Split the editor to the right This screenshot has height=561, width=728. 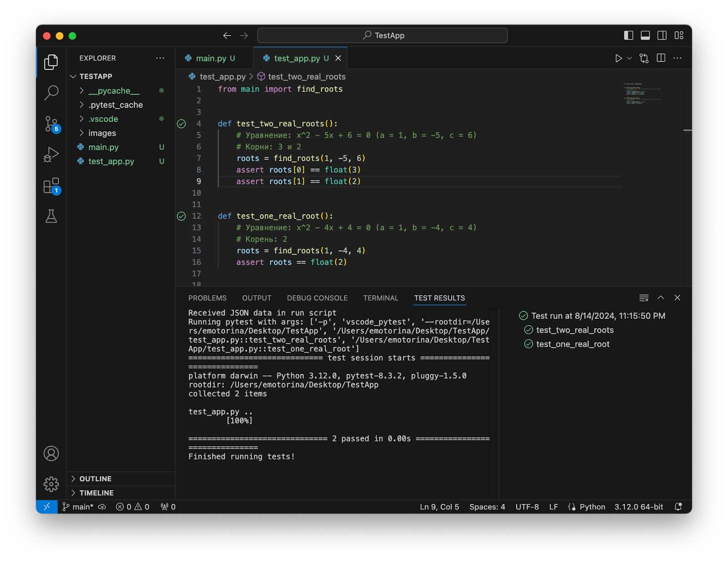(x=661, y=58)
